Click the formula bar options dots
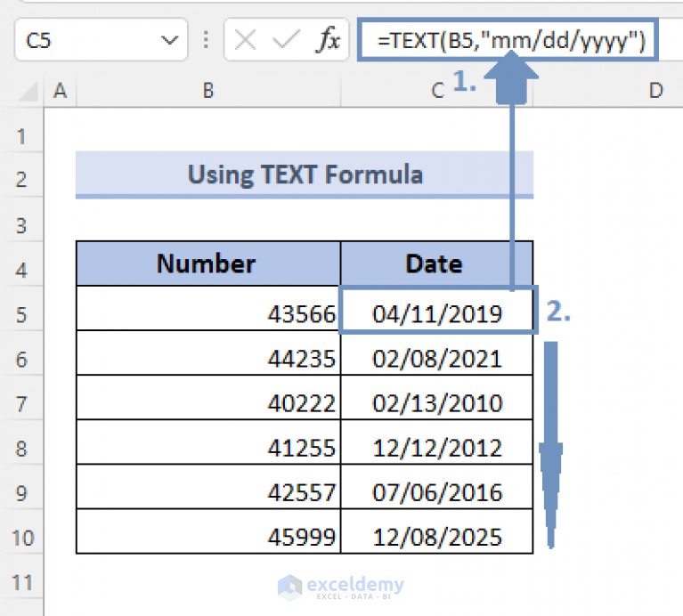The height and width of the screenshot is (616, 683). [x=207, y=40]
